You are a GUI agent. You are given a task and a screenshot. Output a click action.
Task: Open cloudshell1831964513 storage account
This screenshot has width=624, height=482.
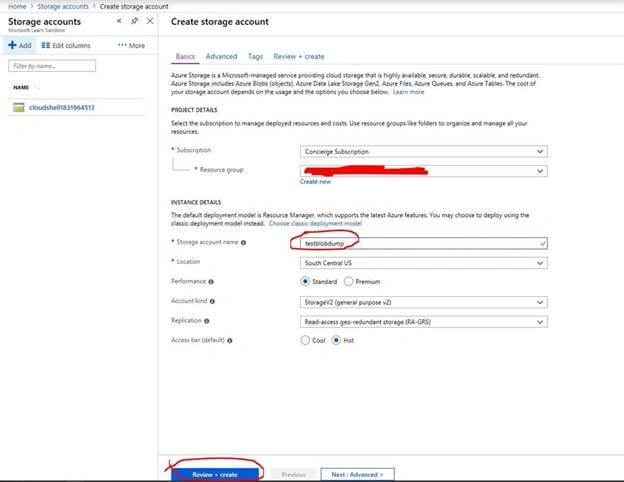(x=62, y=107)
